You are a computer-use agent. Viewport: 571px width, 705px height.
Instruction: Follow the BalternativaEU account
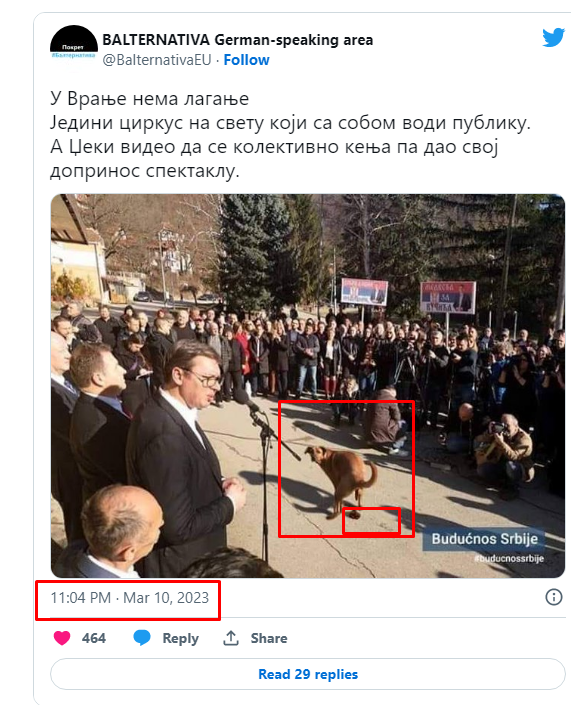tap(246, 60)
